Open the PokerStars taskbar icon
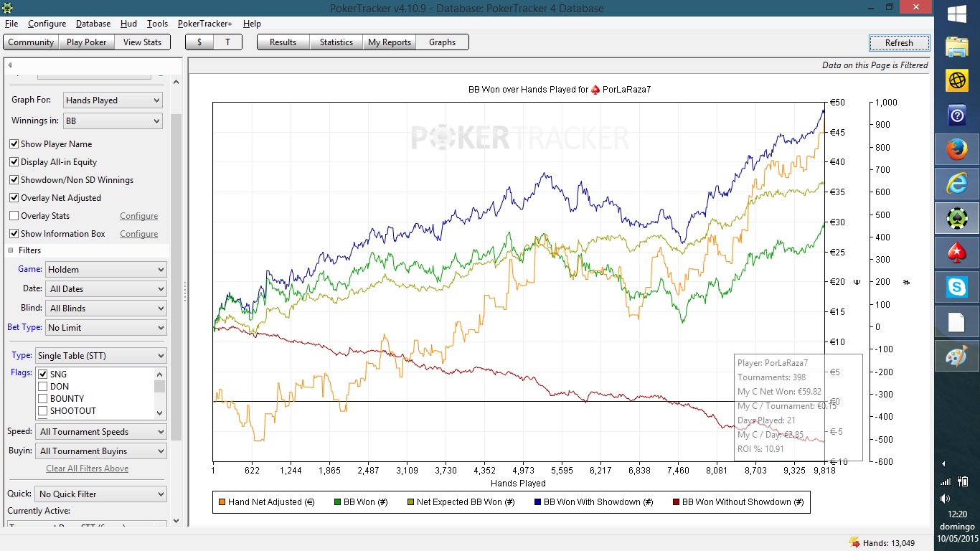 pos(957,253)
